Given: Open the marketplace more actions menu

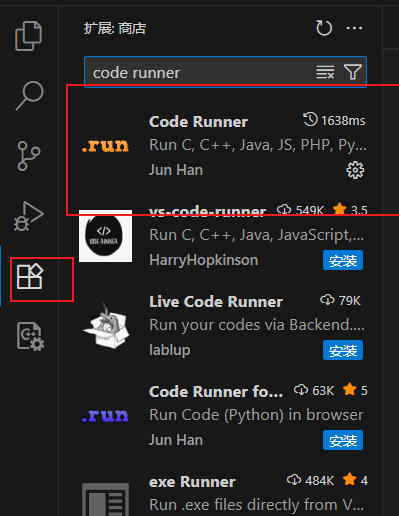Looking at the screenshot, I should [354, 28].
